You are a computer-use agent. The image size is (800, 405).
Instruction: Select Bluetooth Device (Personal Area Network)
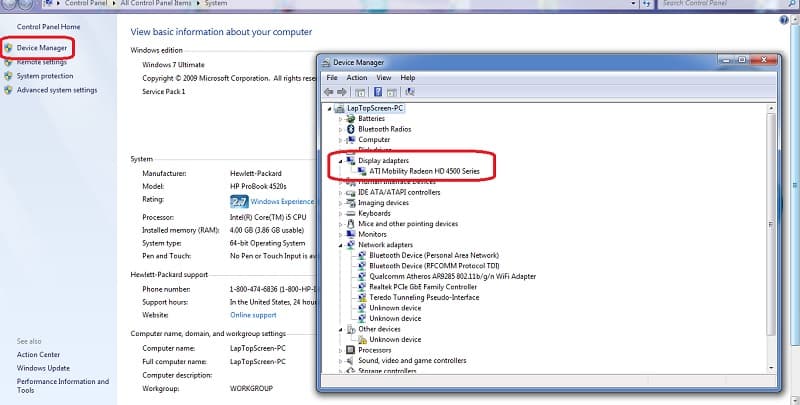(434, 256)
